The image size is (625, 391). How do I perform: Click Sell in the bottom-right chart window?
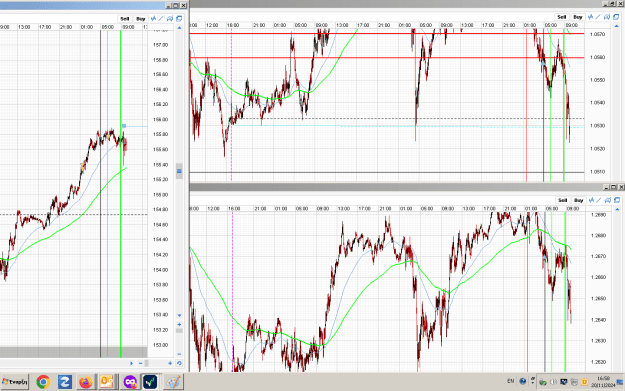tap(562, 200)
